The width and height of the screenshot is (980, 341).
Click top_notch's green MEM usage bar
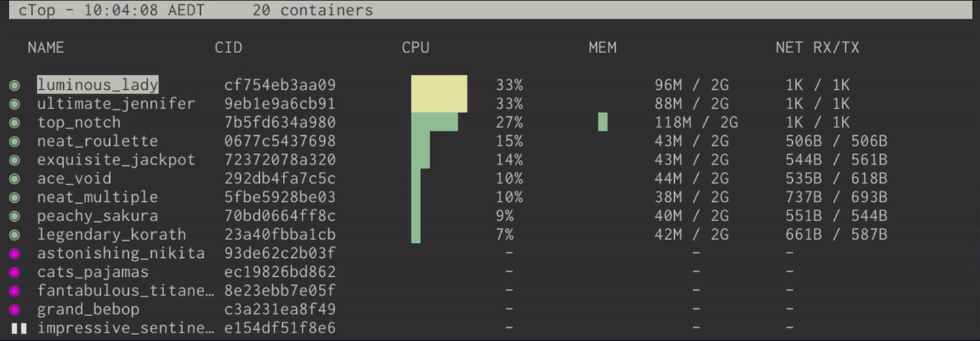(603, 122)
